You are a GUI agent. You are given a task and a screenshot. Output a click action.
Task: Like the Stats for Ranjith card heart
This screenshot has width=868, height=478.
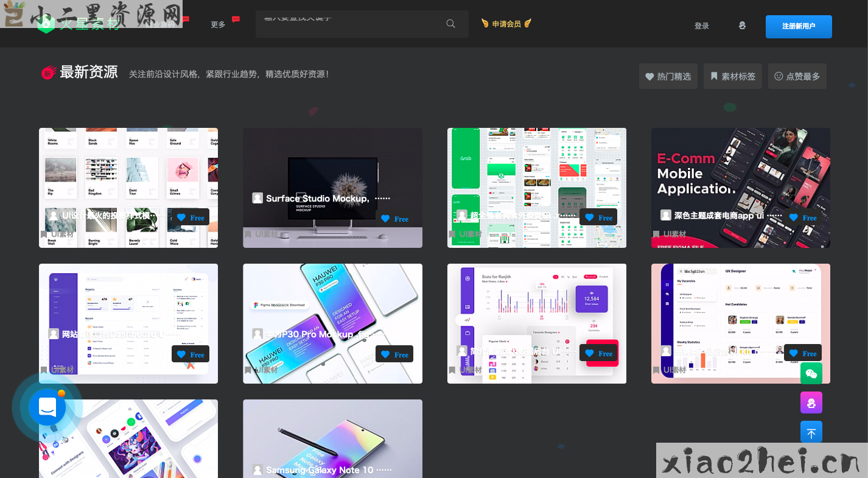coord(589,353)
